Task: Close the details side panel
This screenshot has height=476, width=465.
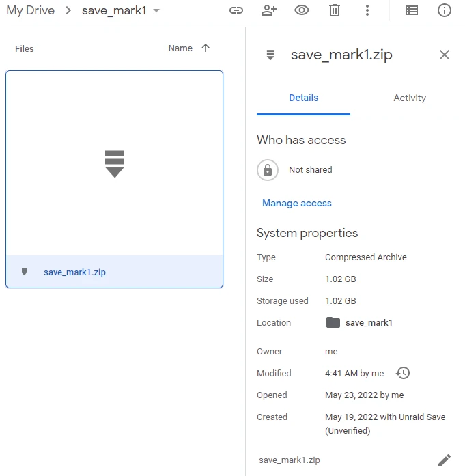Action: [445, 55]
